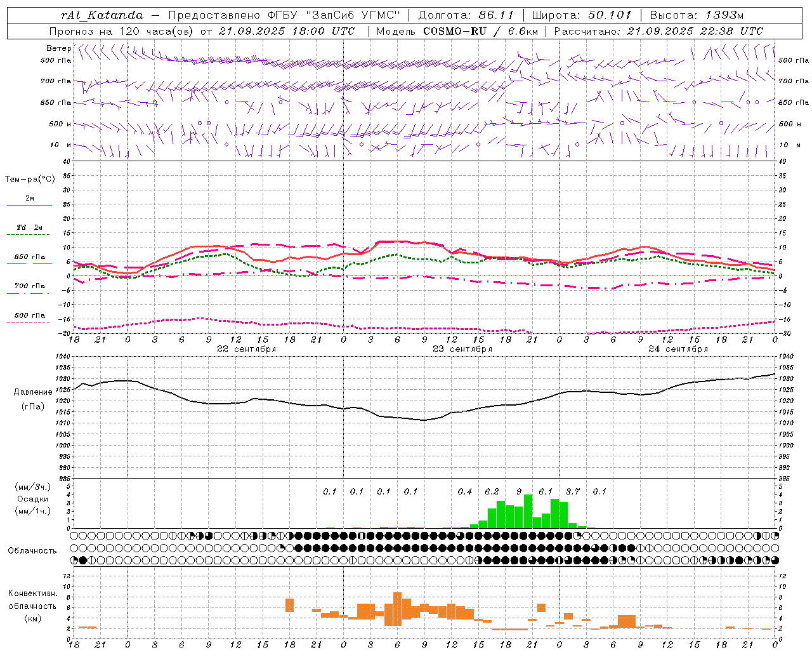Click the (мм/1ч.) unit label
Image resolution: width=812 pixels, height=650 pixels.
tap(32, 511)
